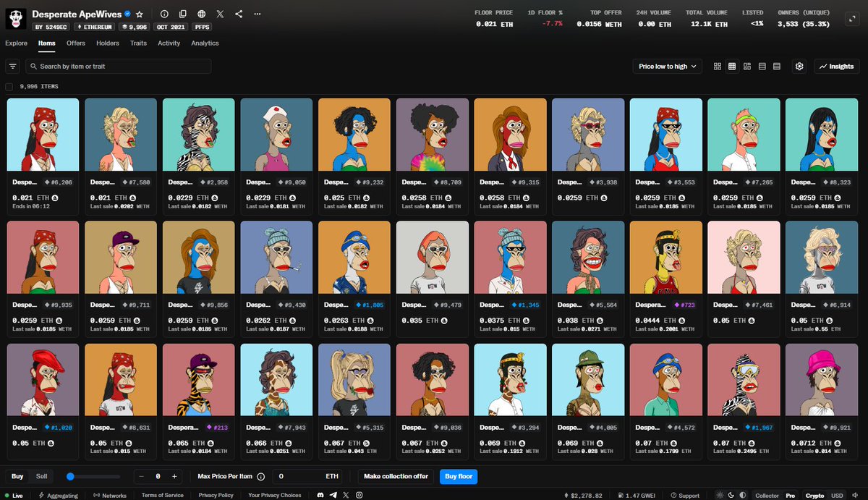The height and width of the screenshot is (500, 868).
Task: Set currency display to USD
Action: click(x=836, y=496)
